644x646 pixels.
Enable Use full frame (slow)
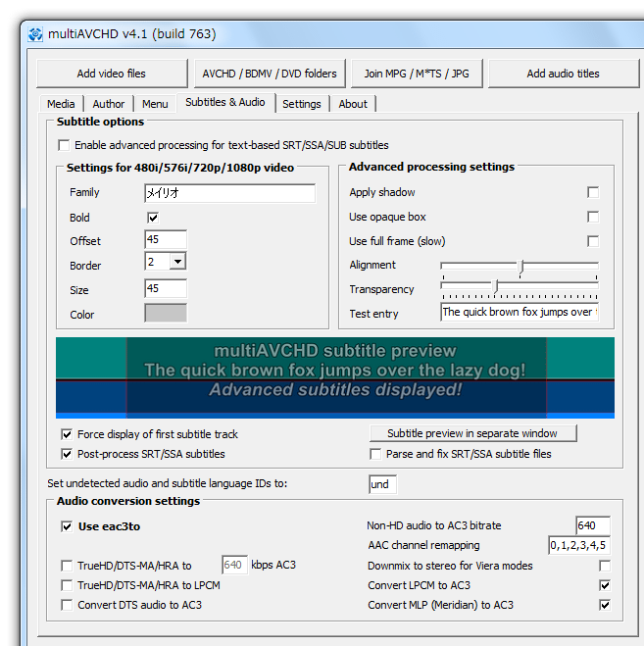click(593, 241)
